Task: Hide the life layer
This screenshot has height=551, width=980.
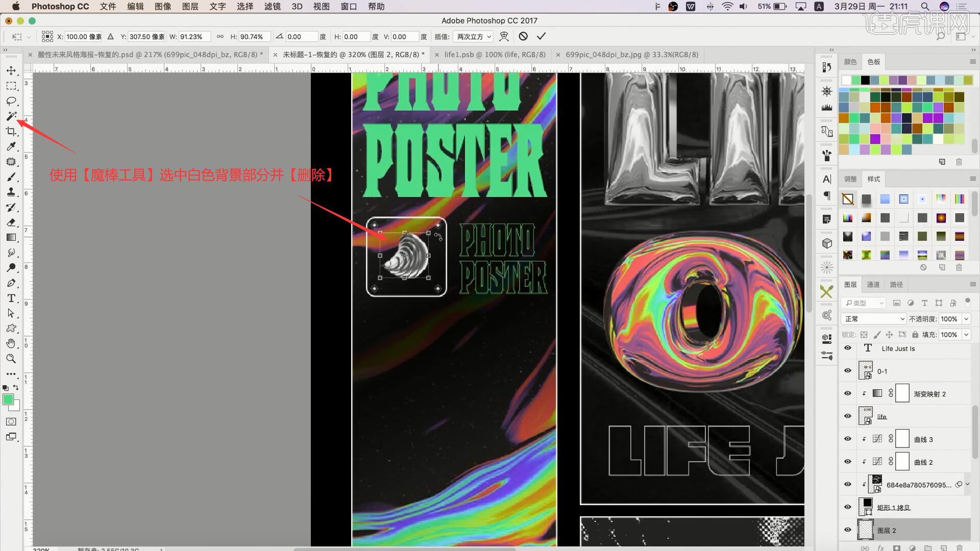Action: click(848, 416)
